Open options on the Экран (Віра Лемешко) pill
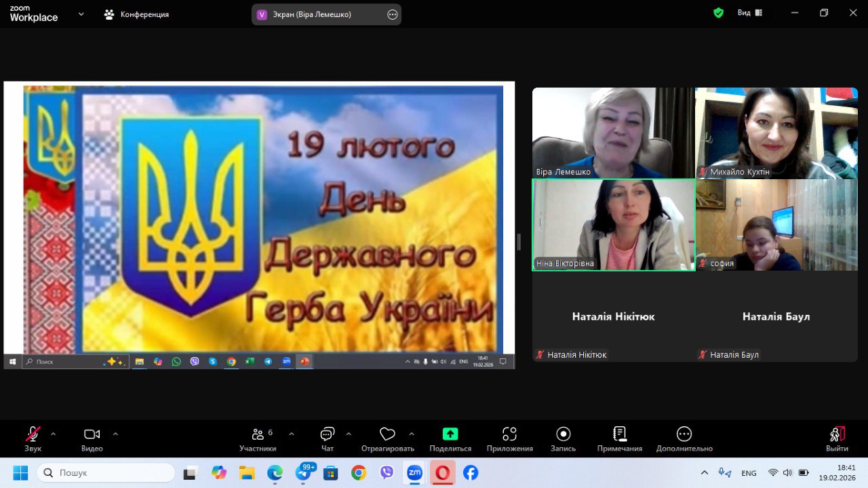 (x=392, y=14)
